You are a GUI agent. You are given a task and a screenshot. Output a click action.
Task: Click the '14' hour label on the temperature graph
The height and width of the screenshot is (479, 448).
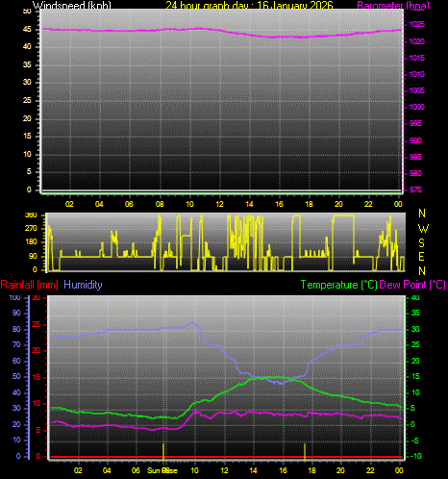click(253, 470)
